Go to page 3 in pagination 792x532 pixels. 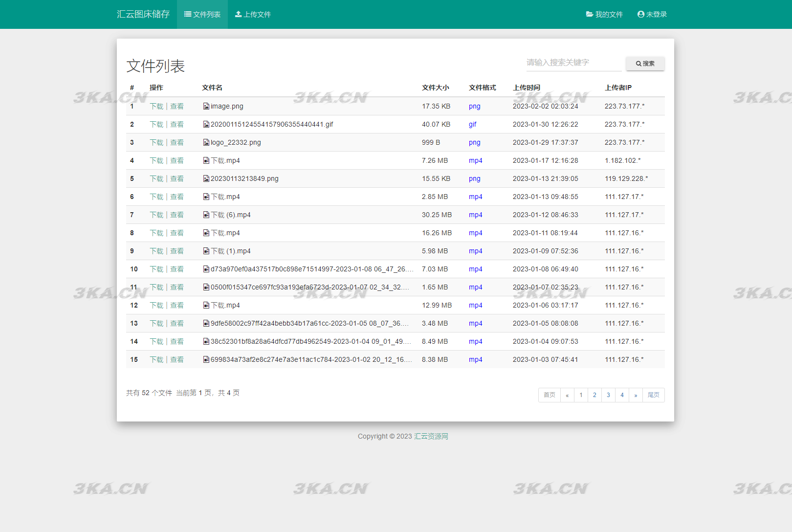coord(608,395)
